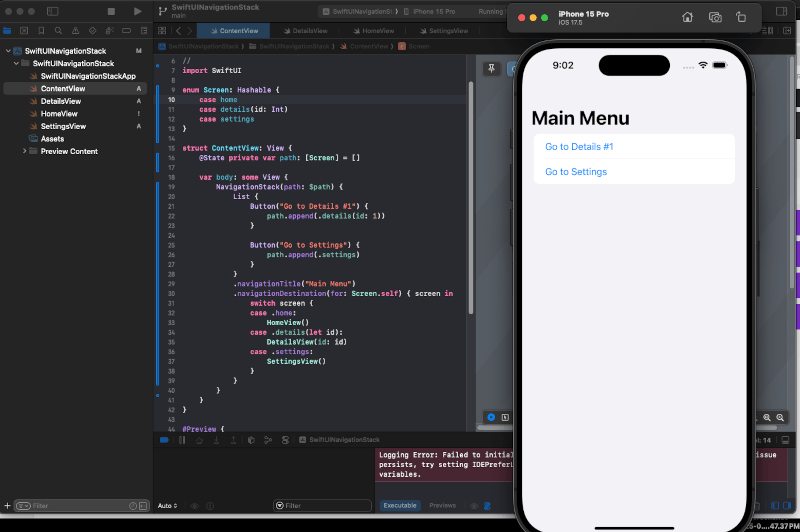Toggle the variables view pane button
Screen dimensions: 800x532
point(775,505)
